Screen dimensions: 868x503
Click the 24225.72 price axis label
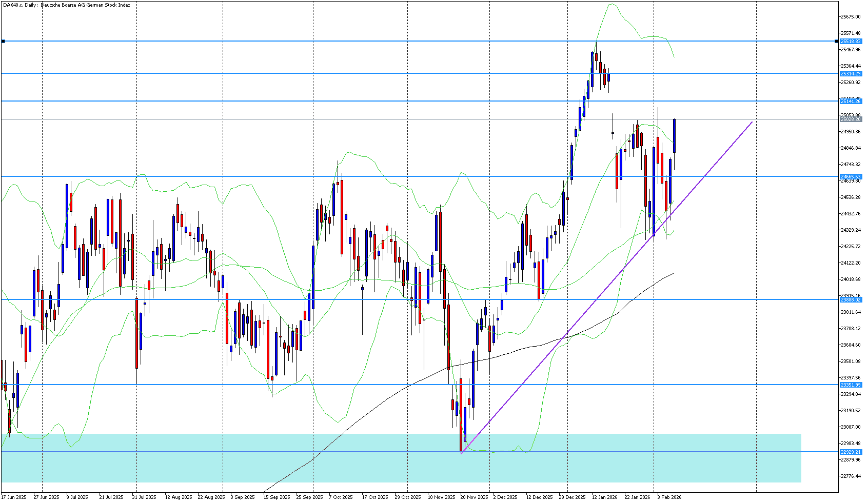pyautogui.click(x=851, y=247)
